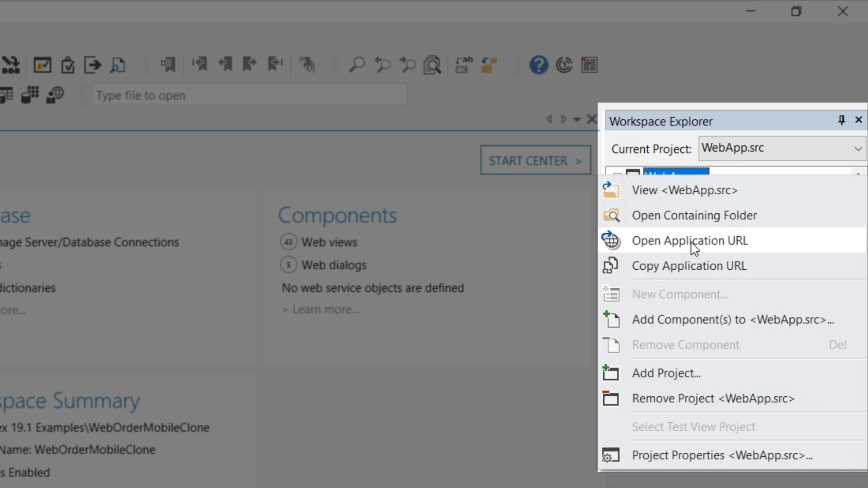Pin the Workspace Explorer panel
The image size is (868, 488).
pos(841,120)
